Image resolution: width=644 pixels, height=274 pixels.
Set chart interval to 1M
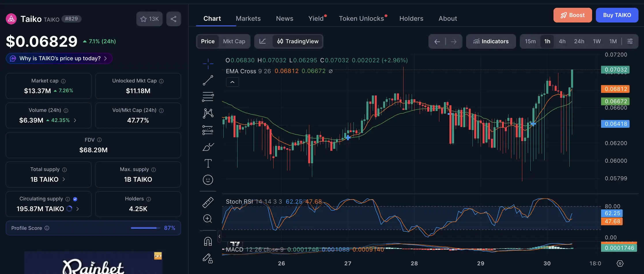coord(613,41)
